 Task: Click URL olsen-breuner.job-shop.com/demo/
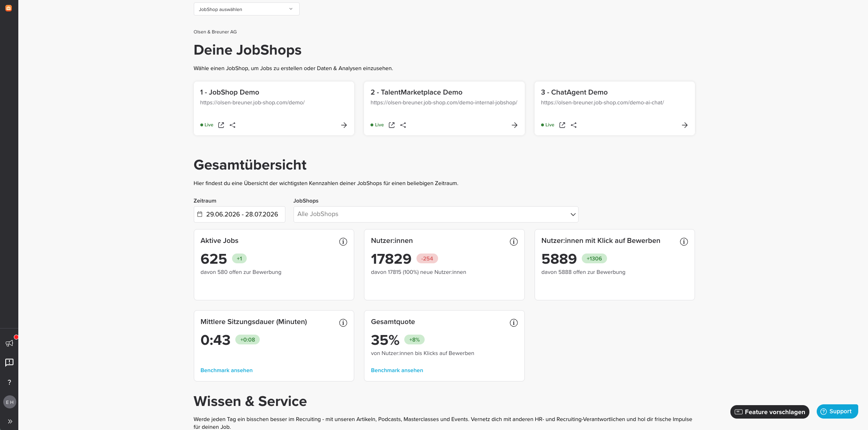[252, 103]
